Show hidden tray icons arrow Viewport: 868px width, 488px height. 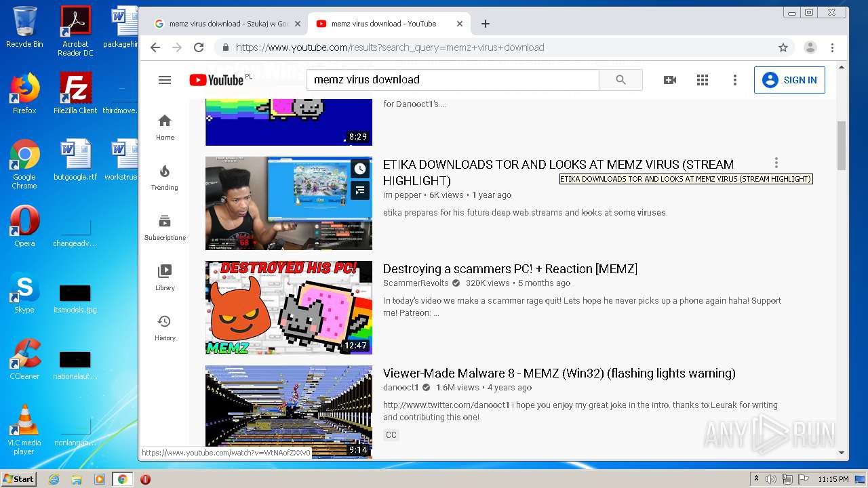tap(756, 479)
